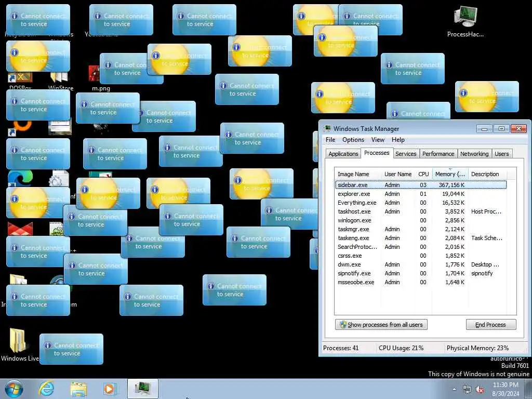Open the View menu in Task Manager
This screenshot has height=399, width=532.
pyautogui.click(x=378, y=140)
